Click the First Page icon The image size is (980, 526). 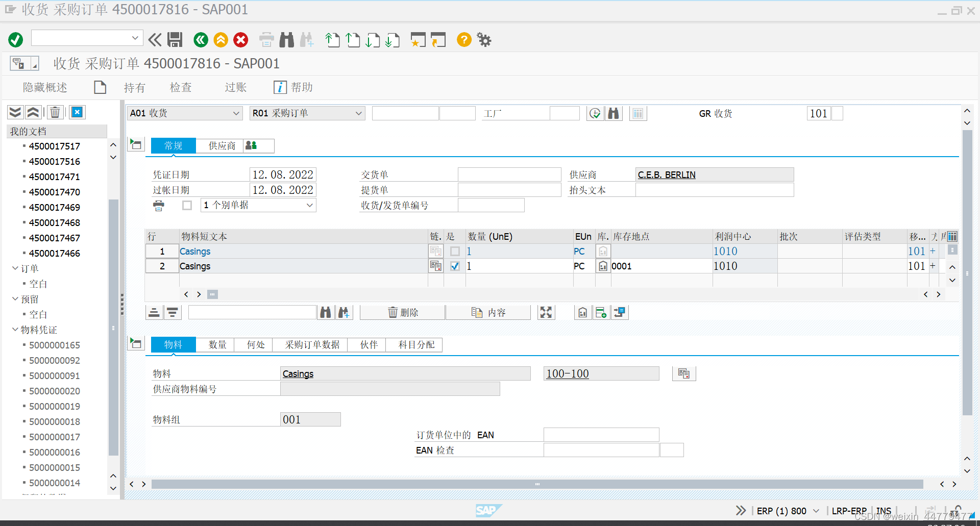click(x=332, y=39)
